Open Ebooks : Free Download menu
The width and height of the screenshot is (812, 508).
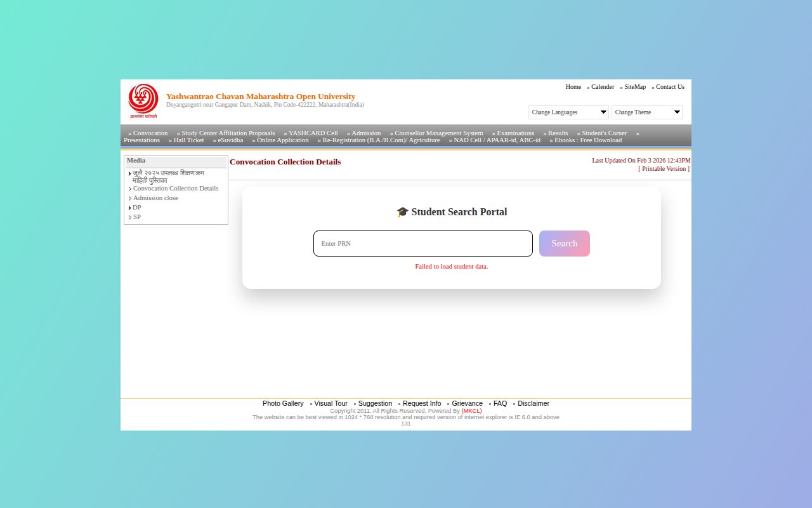click(588, 140)
